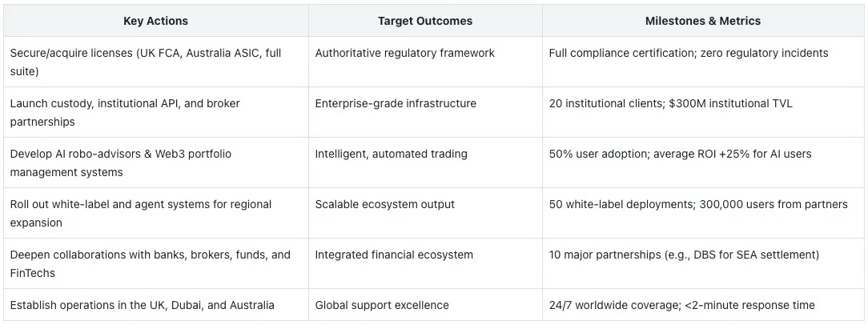Viewport: 868px width, 325px height.
Task: Click the Milestones & Metrics column header
Action: (703, 21)
